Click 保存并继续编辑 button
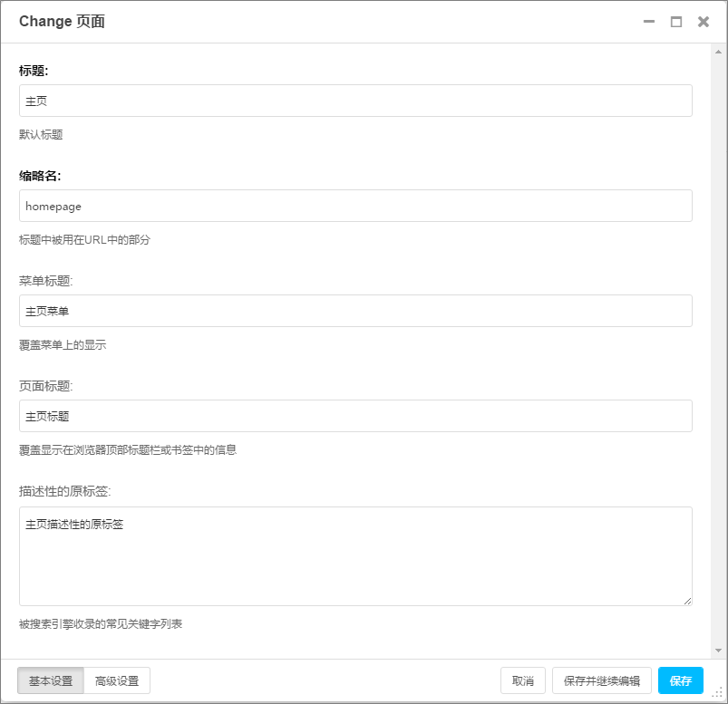 pyautogui.click(x=602, y=680)
